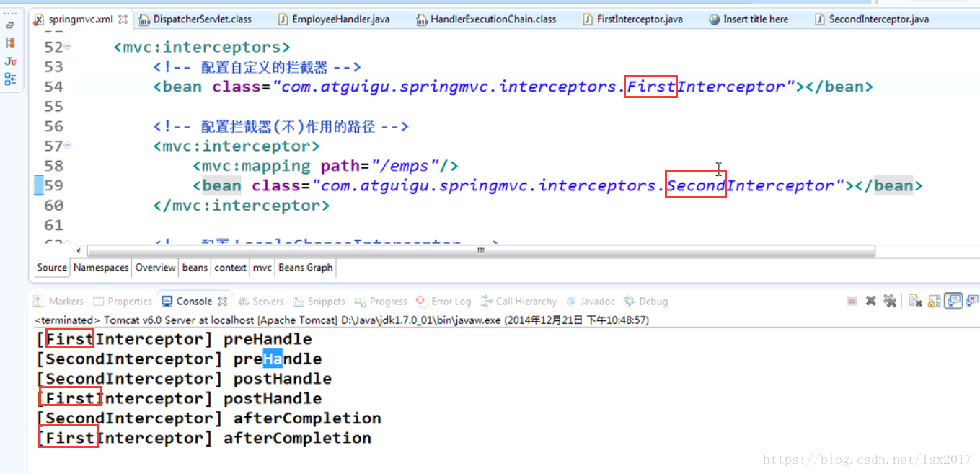The width and height of the screenshot is (980, 474).
Task: Click the red Terminate button in the Console toolbar
Action: point(852,301)
